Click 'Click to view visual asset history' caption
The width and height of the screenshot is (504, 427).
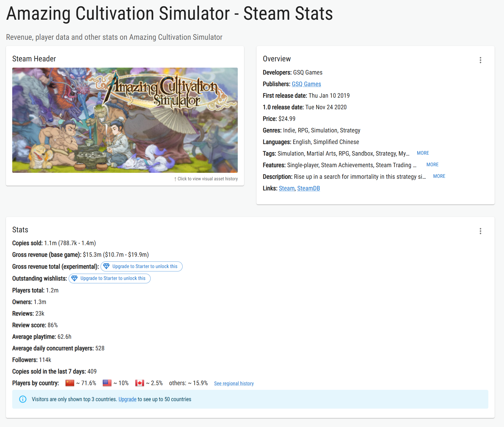tap(206, 179)
